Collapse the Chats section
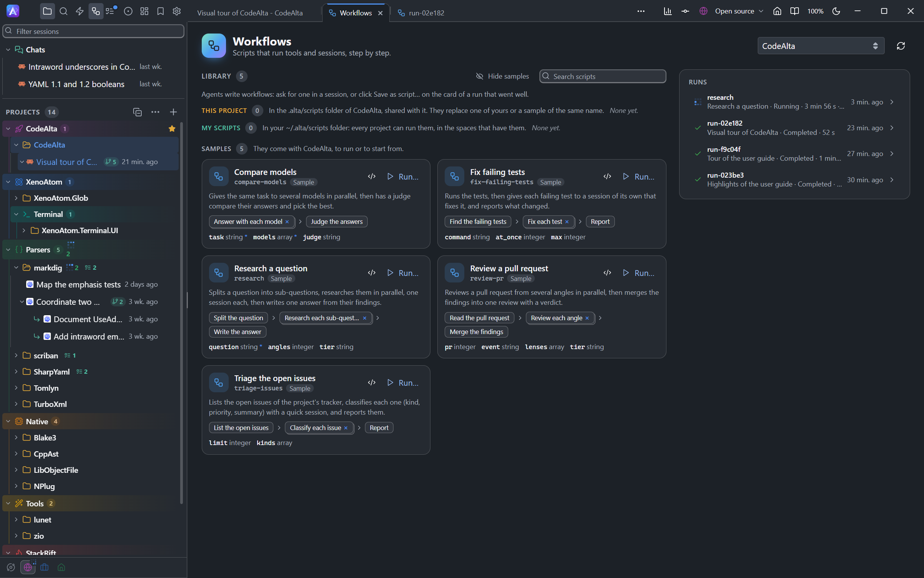Viewport: 924px width, 578px height. click(x=8, y=50)
